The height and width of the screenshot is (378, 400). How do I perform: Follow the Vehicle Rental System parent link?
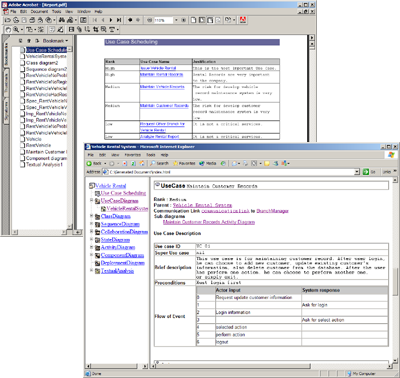(202, 205)
